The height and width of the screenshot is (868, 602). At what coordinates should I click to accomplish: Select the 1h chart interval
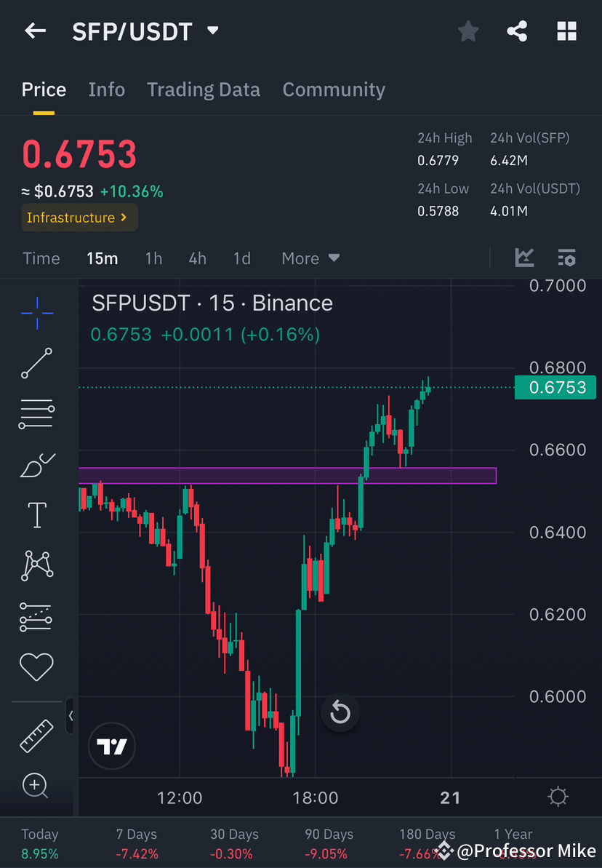pos(153,258)
